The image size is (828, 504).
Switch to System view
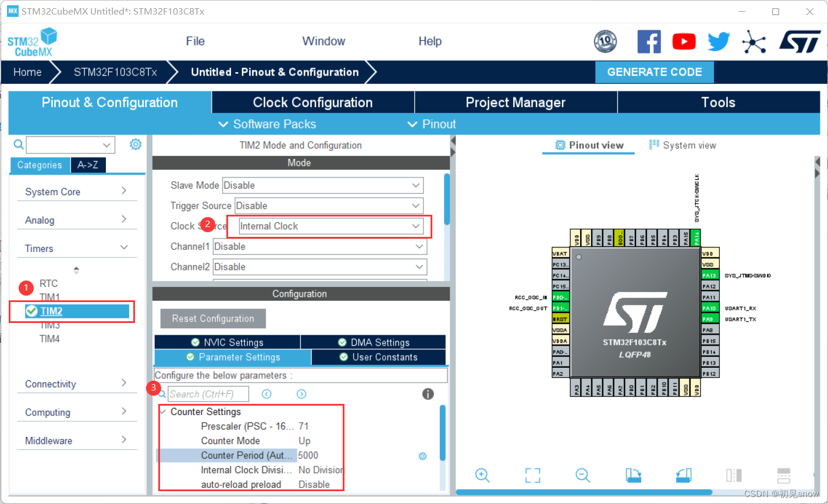(x=683, y=145)
